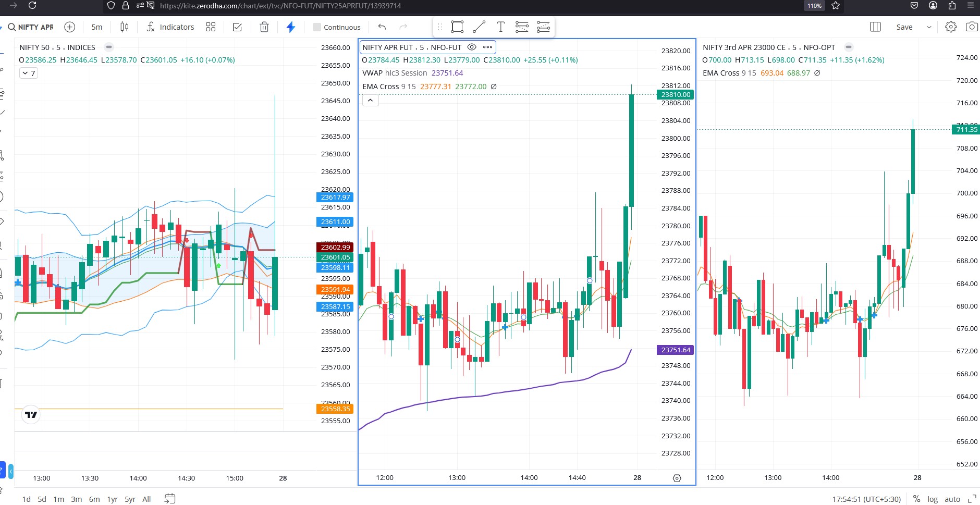Open the 5m interval dropdown
The height and width of the screenshot is (505, 980).
click(97, 27)
